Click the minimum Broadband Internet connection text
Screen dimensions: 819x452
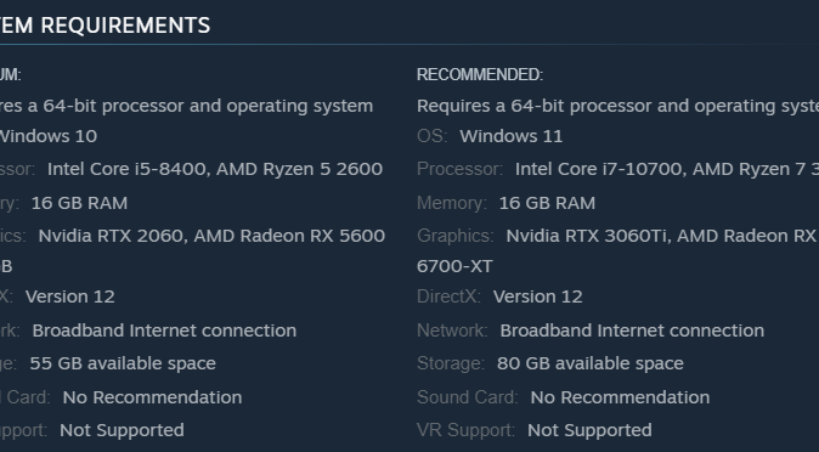pos(164,330)
